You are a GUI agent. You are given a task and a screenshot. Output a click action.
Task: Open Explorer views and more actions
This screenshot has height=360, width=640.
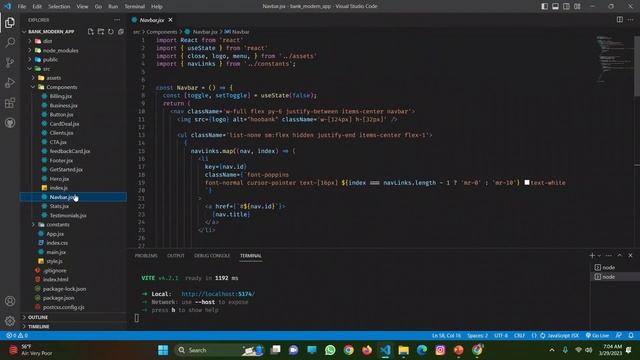(x=117, y=20)
